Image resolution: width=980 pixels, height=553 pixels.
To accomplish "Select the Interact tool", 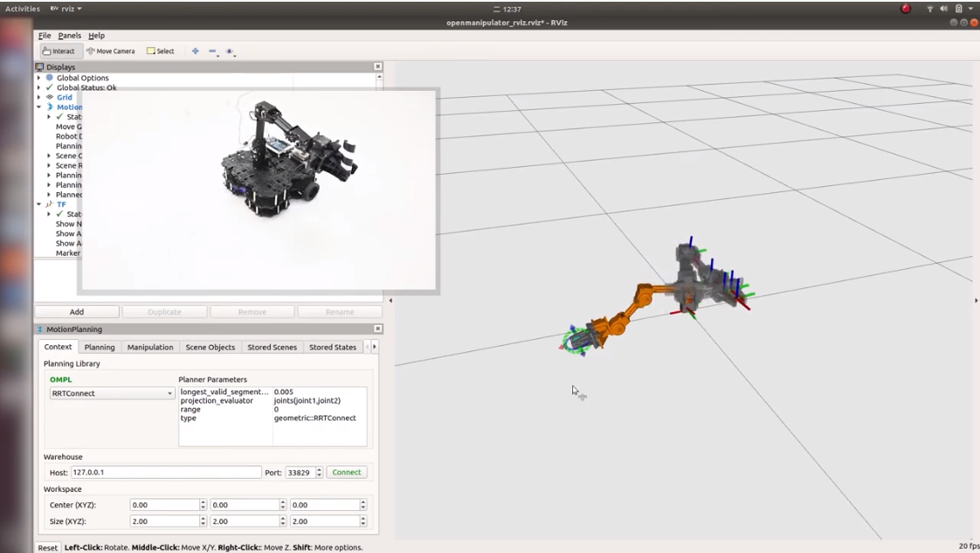I will 59,51.
